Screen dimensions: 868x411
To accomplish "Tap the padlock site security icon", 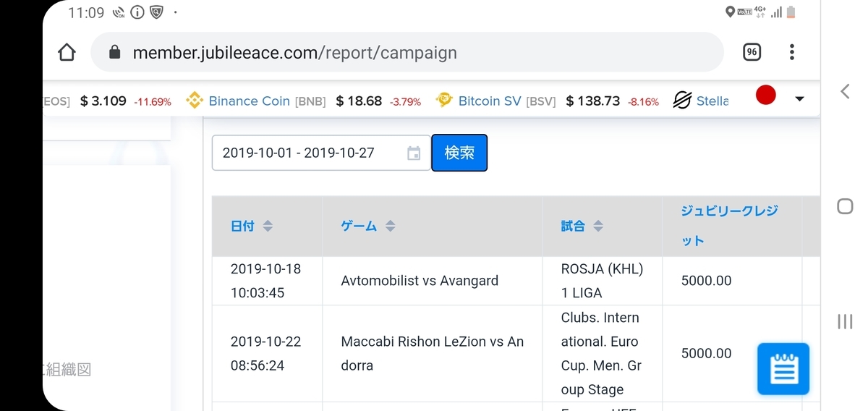I will pyautogui.click(x=114, y=53).
